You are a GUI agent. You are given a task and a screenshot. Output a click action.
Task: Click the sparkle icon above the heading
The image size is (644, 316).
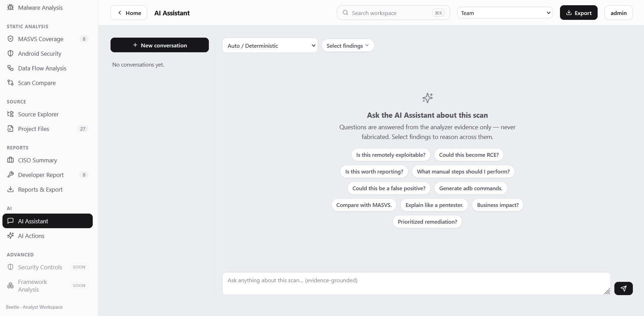(427, 98)
